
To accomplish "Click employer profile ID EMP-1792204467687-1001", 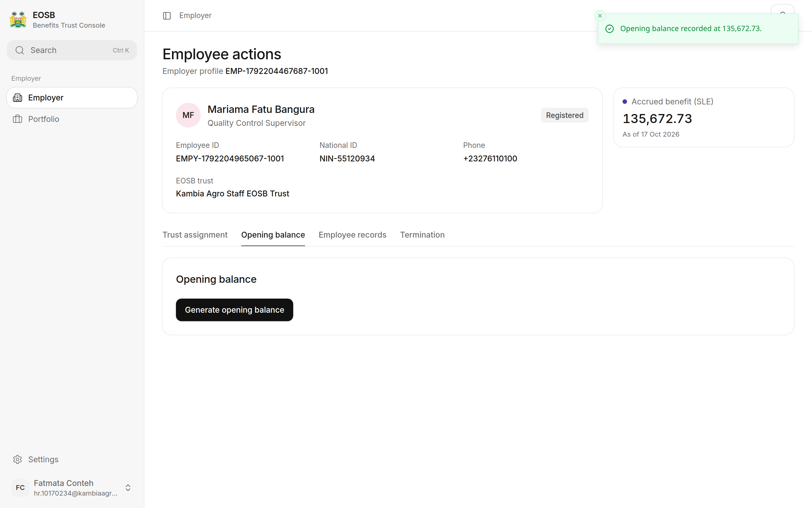I will 277,71.
